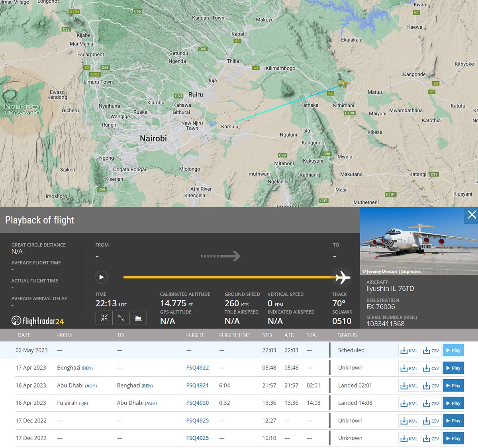This screenshot has width=478, height=448.
Task: Click the Flightradar24 logo
Action: click(37, 321)
